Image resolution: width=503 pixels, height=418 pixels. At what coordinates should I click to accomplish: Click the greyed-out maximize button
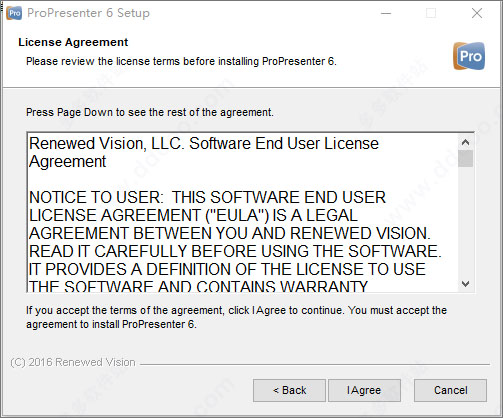(431, 13)
